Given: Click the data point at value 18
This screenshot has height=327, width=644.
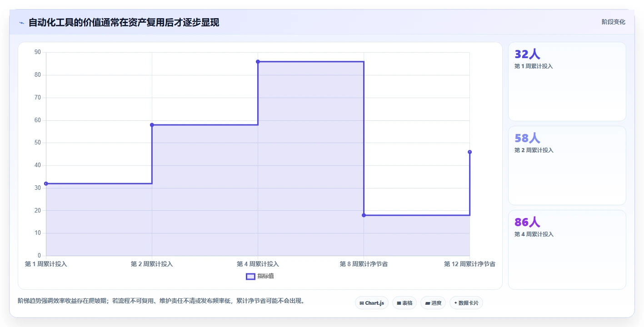Looking at the screenshot, I should point(364,215).
